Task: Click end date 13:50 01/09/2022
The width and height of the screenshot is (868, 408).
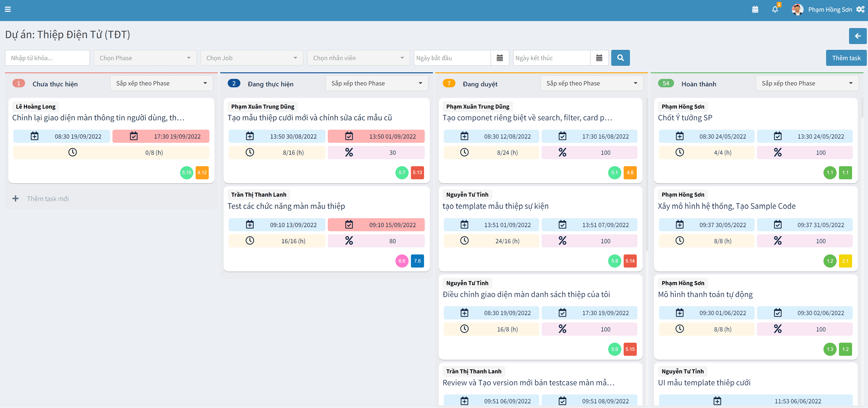Action: pos(376,136)
